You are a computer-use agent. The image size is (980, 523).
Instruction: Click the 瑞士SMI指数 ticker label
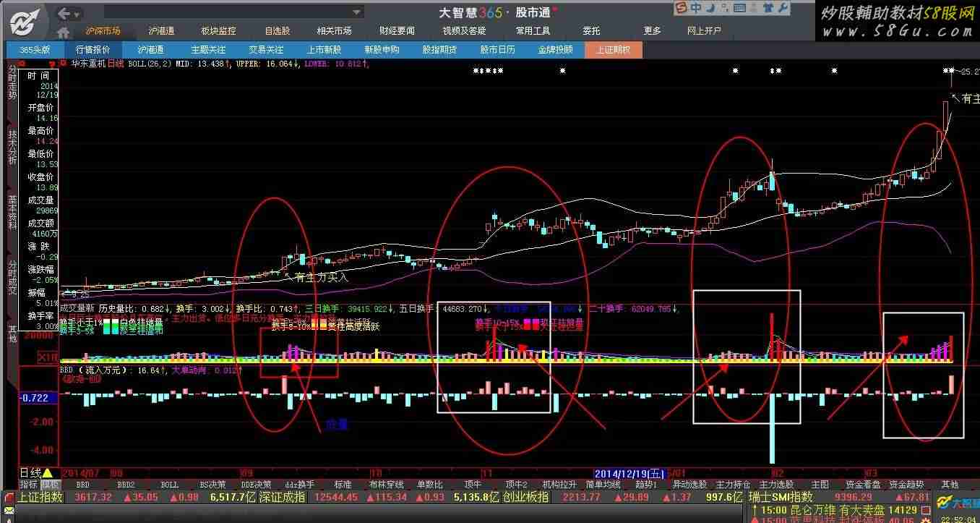[781, 497]
